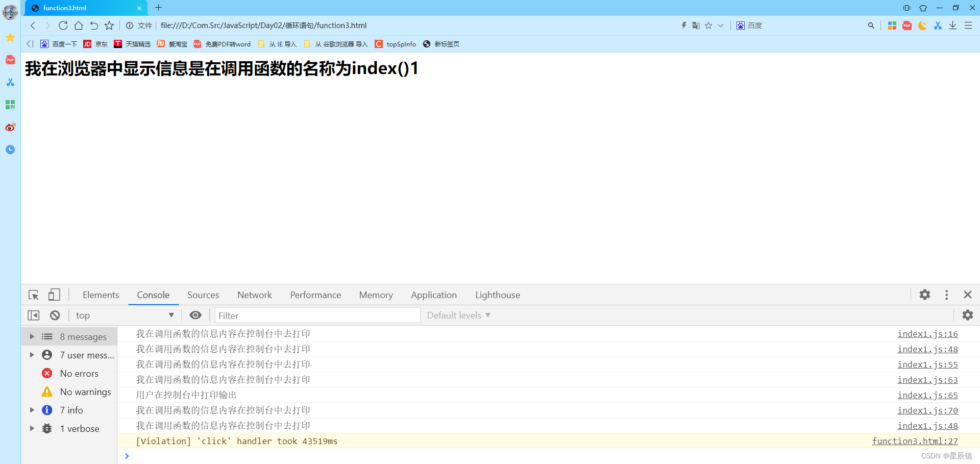Switch to the Network tab
This screenshot has width=980, height=464.
255,295
